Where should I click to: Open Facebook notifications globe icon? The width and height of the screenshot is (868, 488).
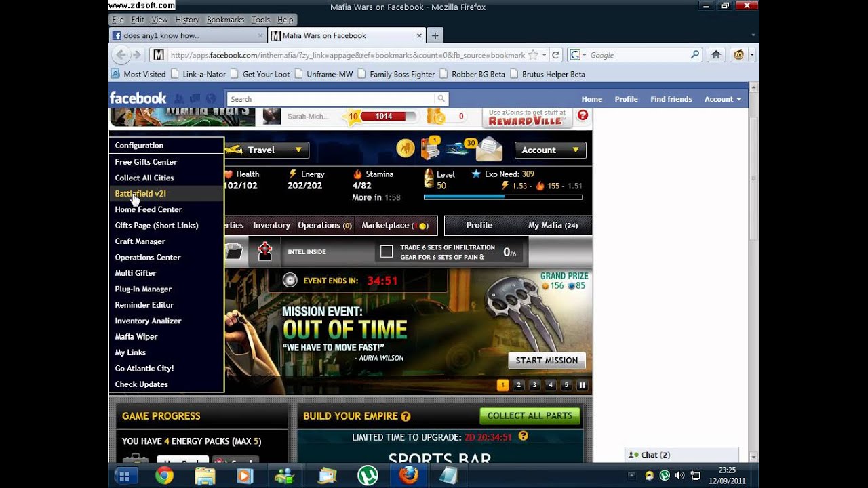211,98
